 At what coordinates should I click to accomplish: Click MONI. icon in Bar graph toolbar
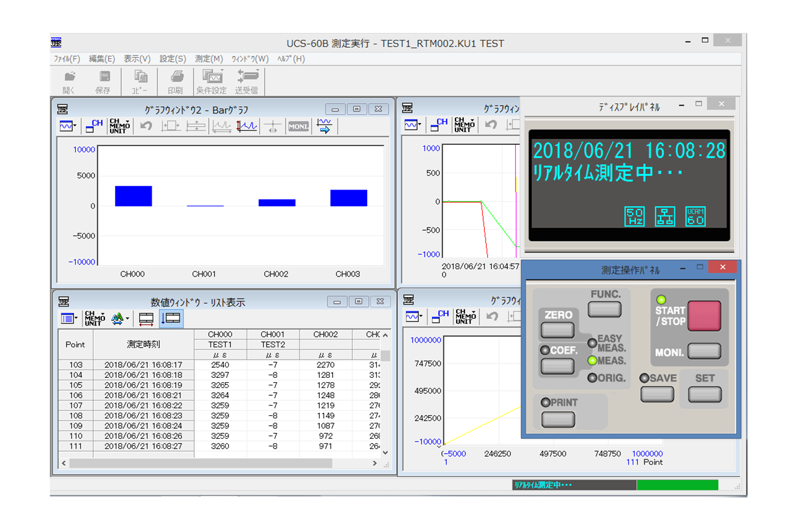tap(298, 126)
